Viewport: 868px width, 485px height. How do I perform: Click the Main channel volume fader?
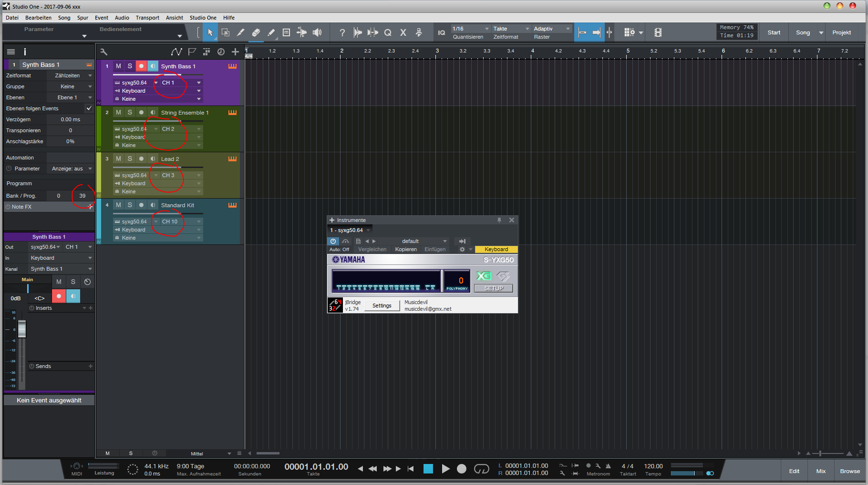pos(22,329)
